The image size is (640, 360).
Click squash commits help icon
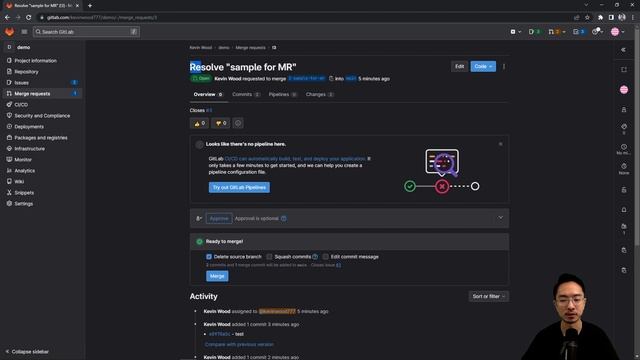[315, 257]
